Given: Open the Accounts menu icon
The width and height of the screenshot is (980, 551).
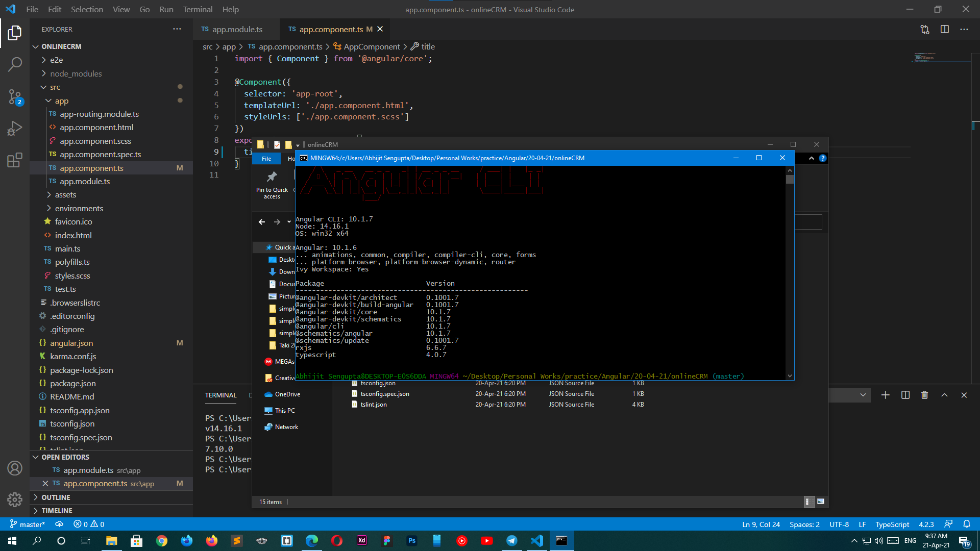Looking at the screenshot, I should coord(15,468).
